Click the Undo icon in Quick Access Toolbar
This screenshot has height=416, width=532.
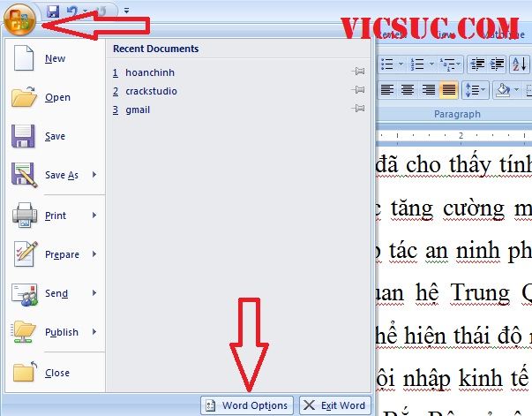click(72, 11)
